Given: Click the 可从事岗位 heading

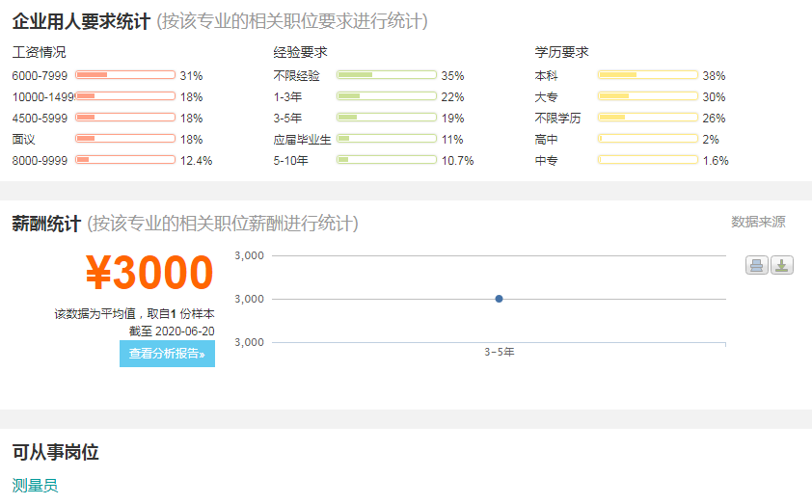Looking at the screenshot, I should pos(55,452).
